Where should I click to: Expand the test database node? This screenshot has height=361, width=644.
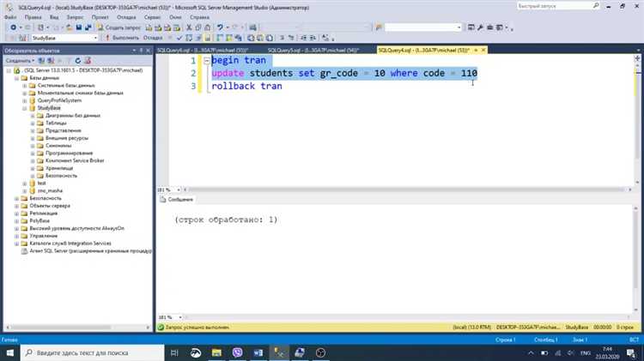click(x=25, y=184)
